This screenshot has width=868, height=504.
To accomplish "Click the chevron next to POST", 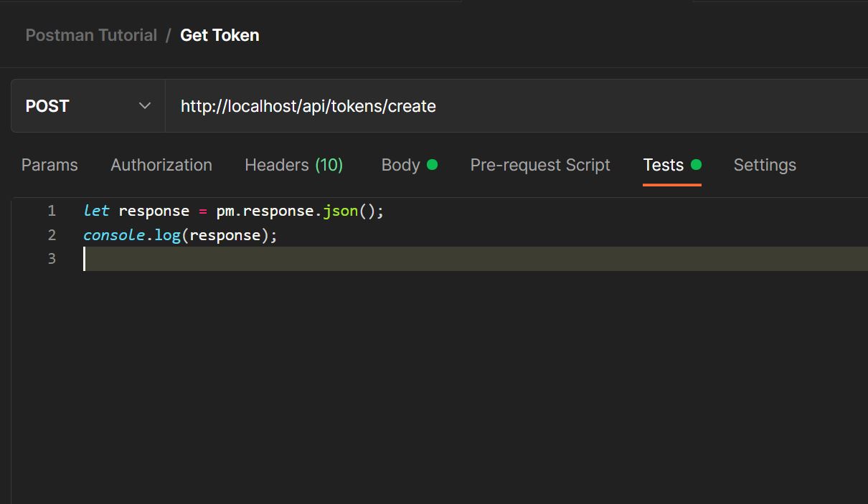I will pos(144,105).
